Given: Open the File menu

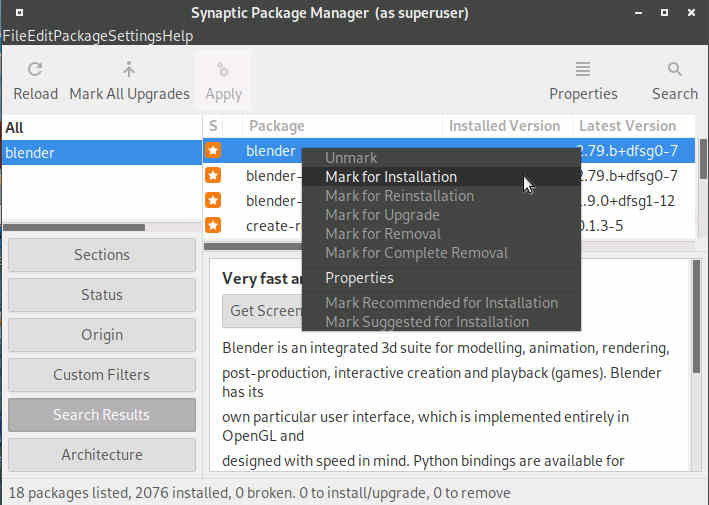Looking at the screenshot, I should [14, 36].
